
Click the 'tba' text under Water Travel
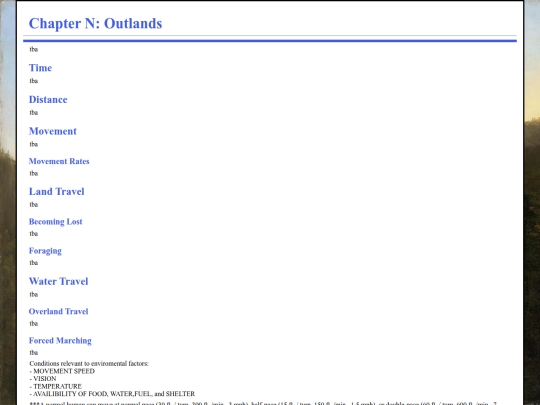point(34,294)
